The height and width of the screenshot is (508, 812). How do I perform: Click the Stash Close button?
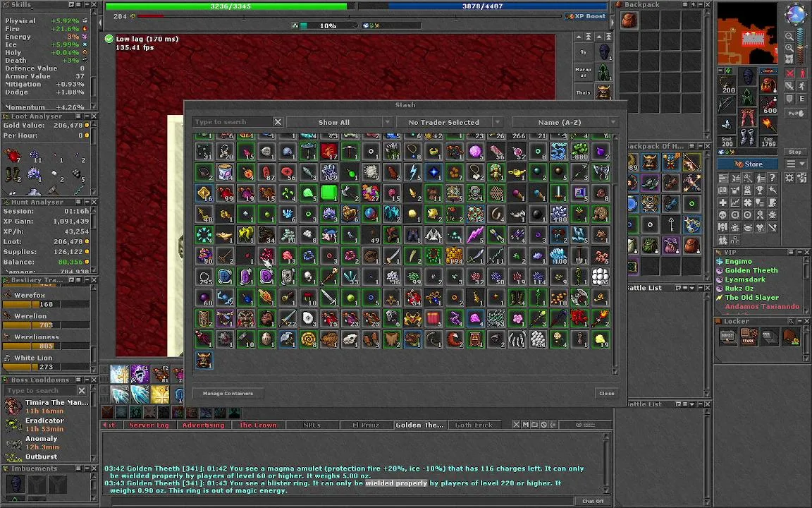tap(606, 394)
